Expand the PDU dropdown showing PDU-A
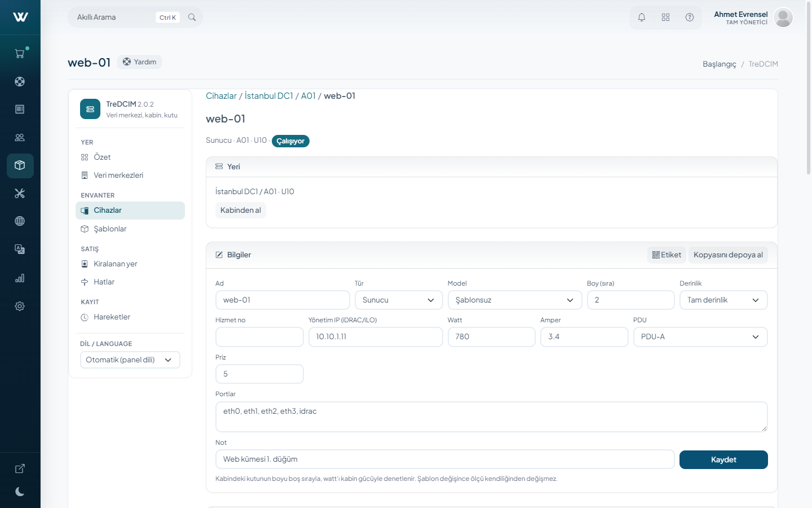Screen dimensions: 812x508 (x=700, y=337)
